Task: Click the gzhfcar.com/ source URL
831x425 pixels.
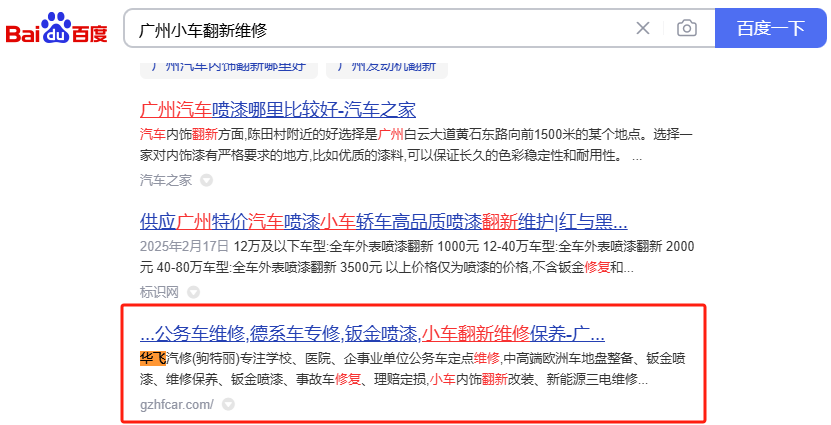Action: pyautogui.click(x=177, y=404)
